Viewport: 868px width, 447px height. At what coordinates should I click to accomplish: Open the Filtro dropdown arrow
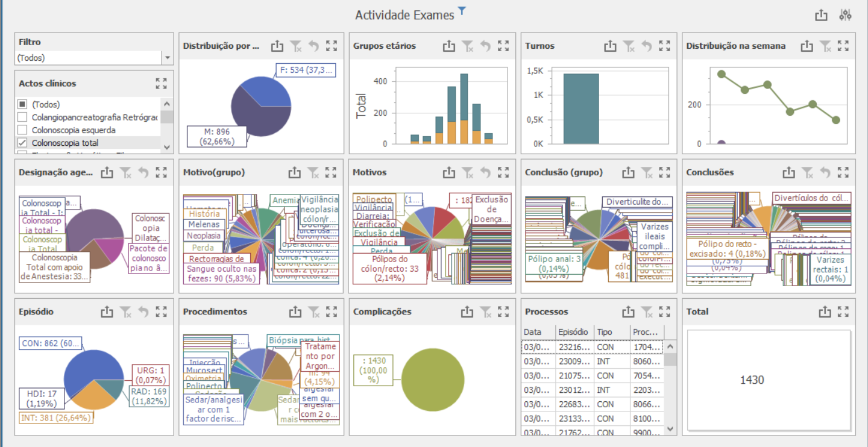click(167, 58)
